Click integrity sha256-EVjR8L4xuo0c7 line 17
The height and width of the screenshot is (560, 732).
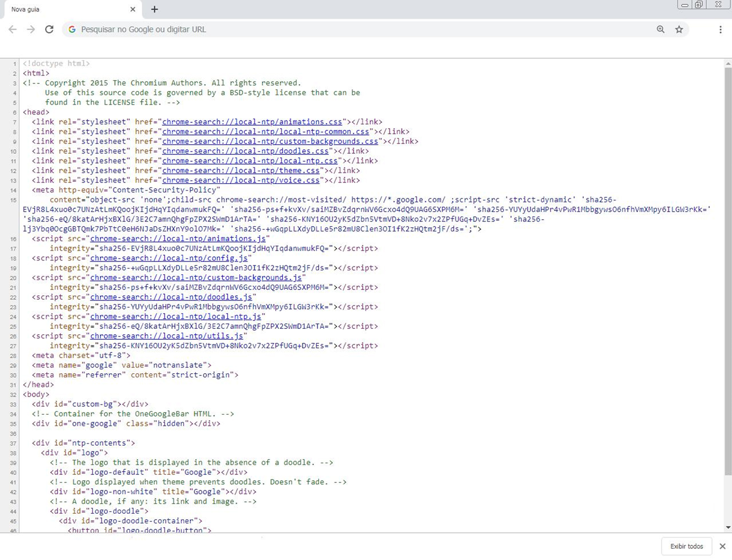click(x=214, y=248)
